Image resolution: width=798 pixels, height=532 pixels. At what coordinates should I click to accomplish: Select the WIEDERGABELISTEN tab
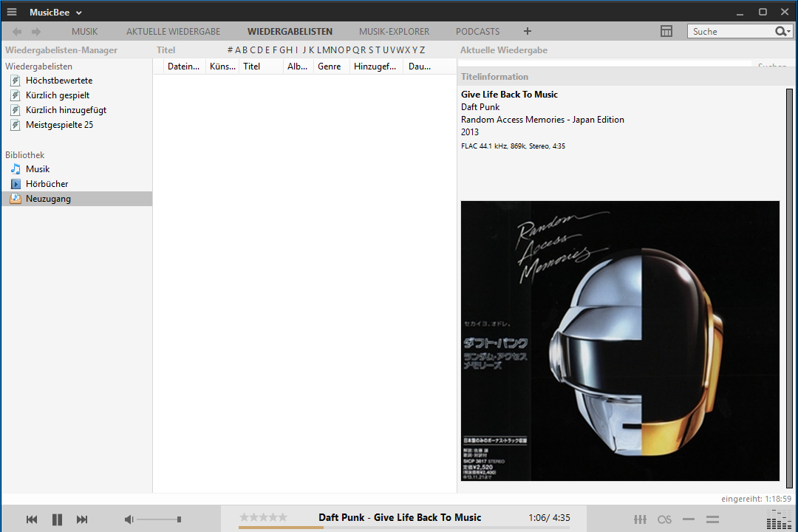pyautogui.click(x=290, y=32)
